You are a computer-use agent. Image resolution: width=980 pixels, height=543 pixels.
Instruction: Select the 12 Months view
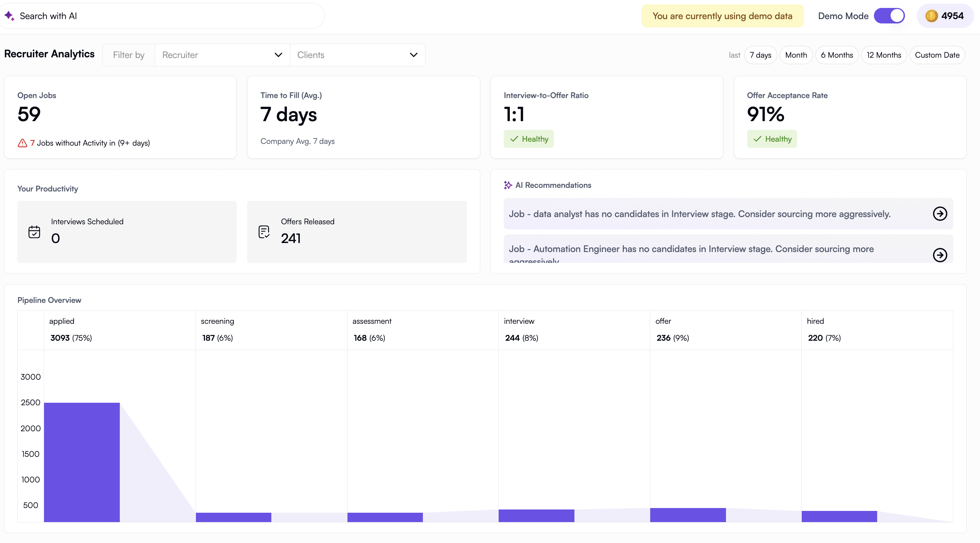point(883,55)
